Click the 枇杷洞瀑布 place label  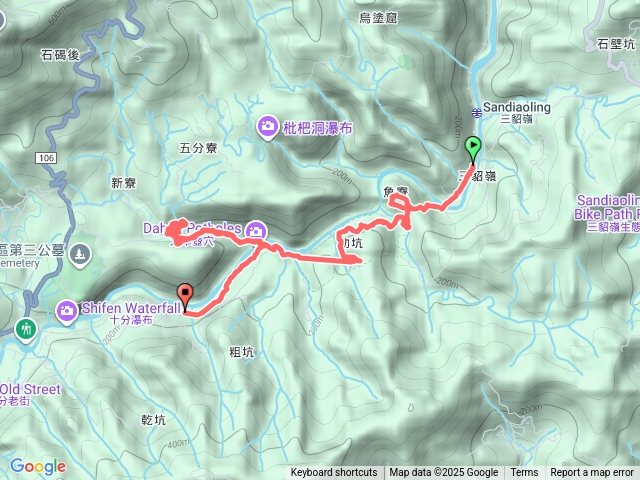317,128
